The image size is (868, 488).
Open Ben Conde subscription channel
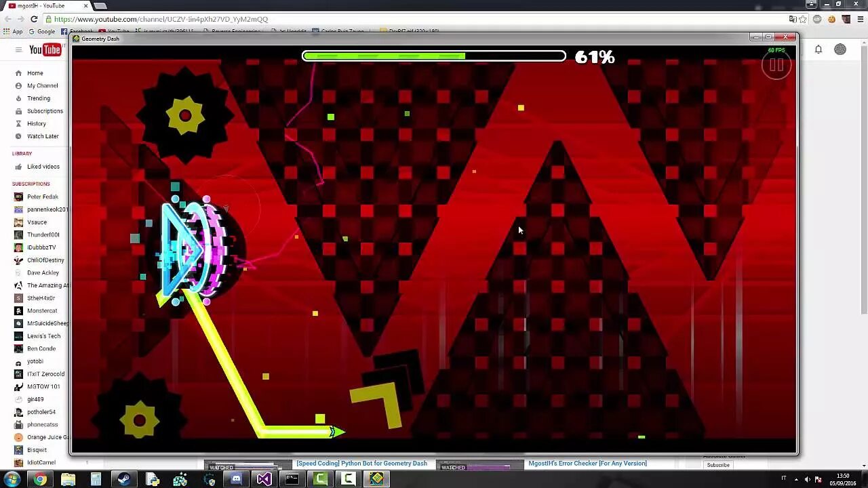(x=41, y=348)
